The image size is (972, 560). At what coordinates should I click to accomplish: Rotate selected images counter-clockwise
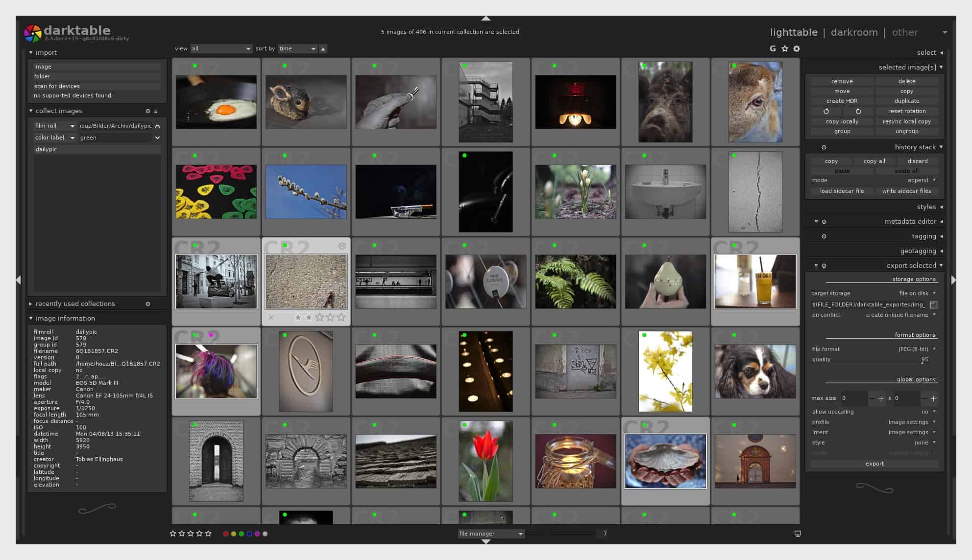pos(826,111)
